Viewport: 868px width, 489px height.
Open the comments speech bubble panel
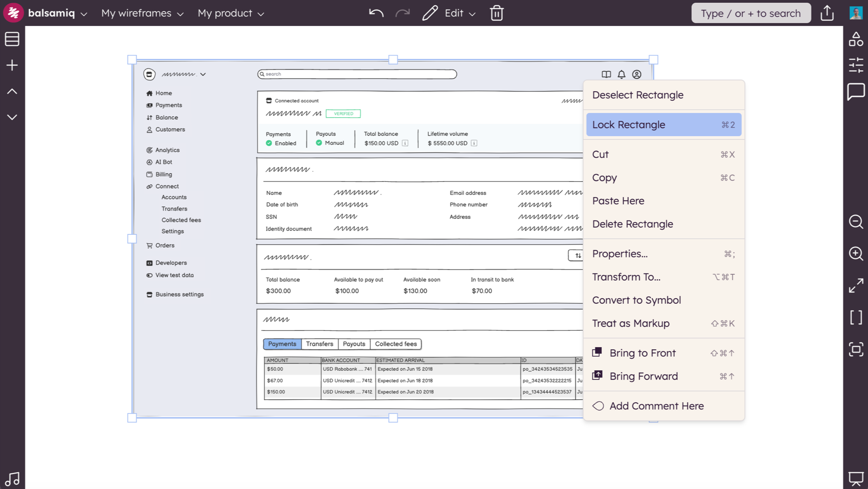(856, 91)
